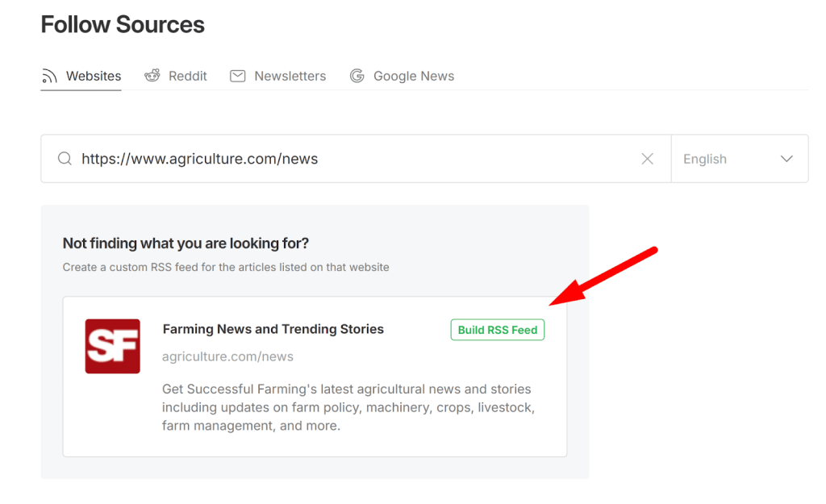Switch to the Reddit tab
Screen dimensions: 826x504
tap(175, 75)
